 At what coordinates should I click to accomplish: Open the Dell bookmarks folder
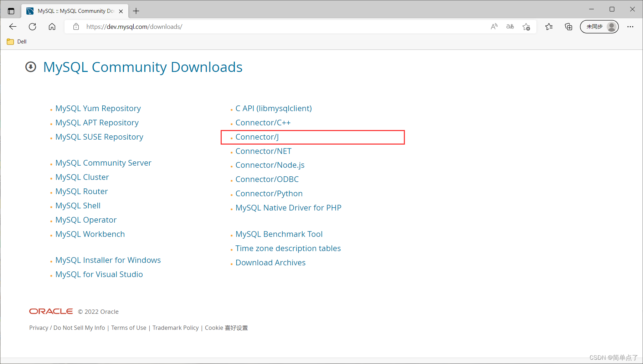click(17, 42)
